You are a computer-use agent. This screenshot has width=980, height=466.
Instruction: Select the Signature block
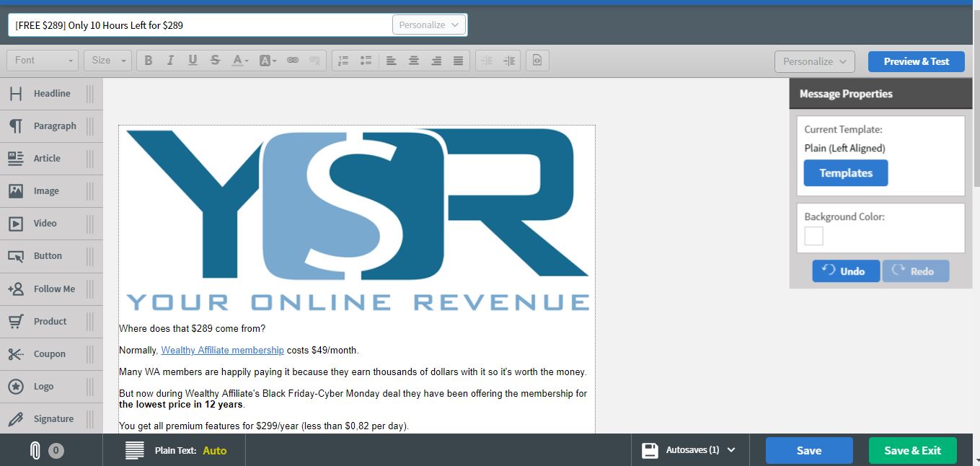(x=51, y=419)
